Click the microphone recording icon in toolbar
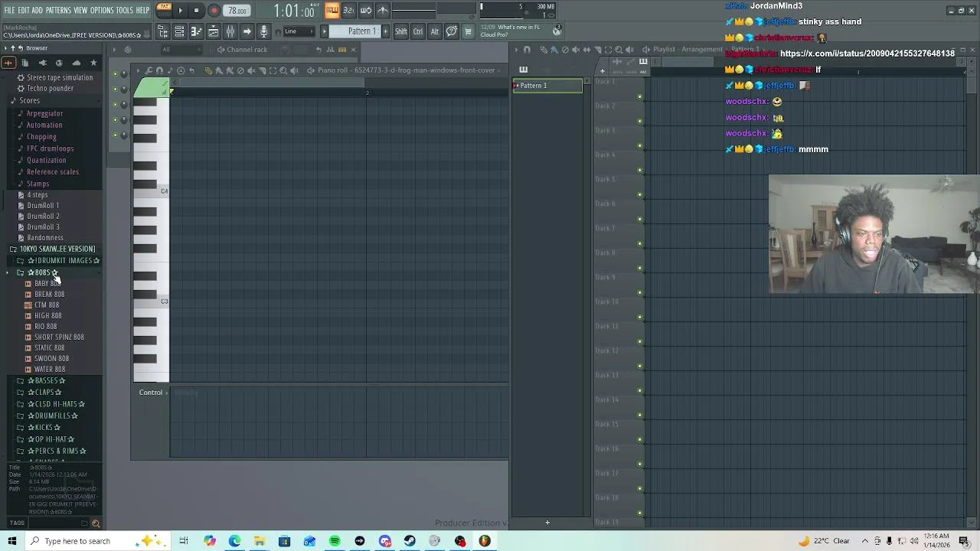 click(264, 31)
